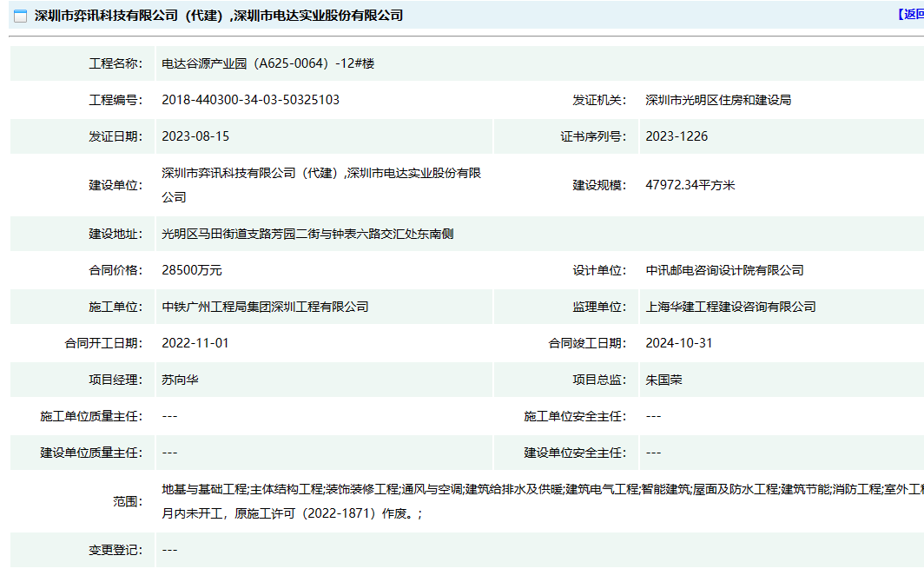Select contract start date 2022-11-01
The width and height of the screenshot is (924, 582).
click(x=195, y=344)
